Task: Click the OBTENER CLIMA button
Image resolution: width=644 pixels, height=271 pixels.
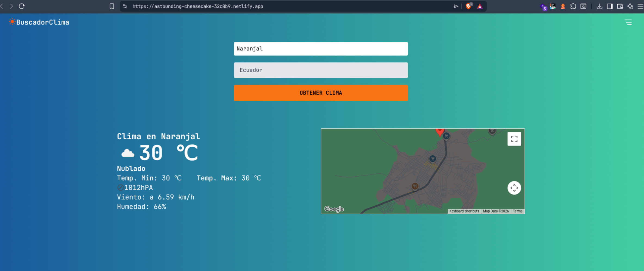Action: (x=321, y=93)
